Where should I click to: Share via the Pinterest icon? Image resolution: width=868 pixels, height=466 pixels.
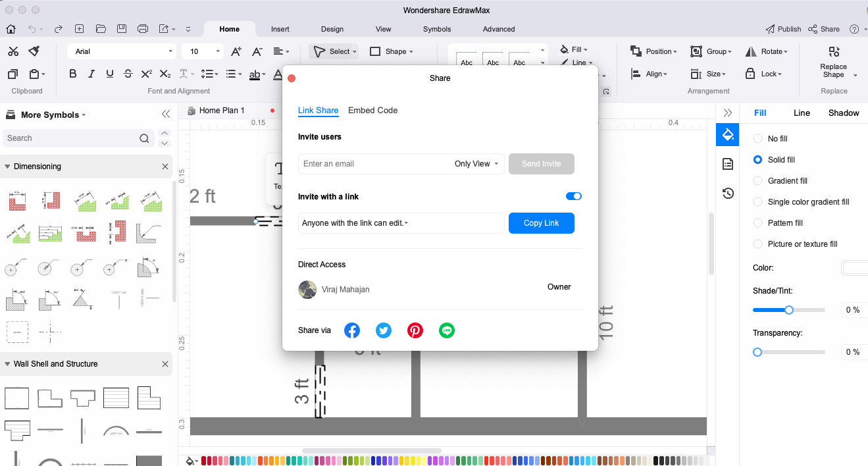[x=415, y=330]
